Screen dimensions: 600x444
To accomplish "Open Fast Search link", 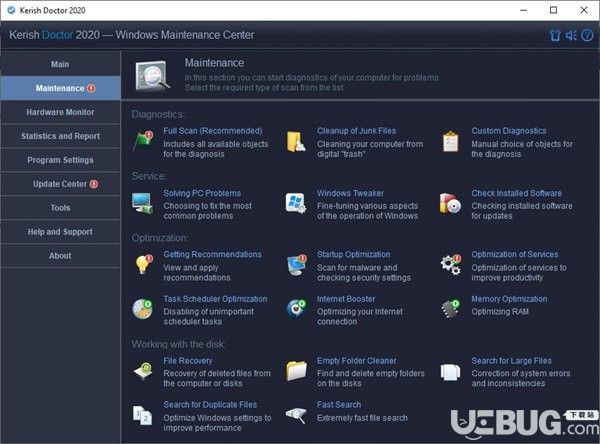I will click(x=339, y=405).
